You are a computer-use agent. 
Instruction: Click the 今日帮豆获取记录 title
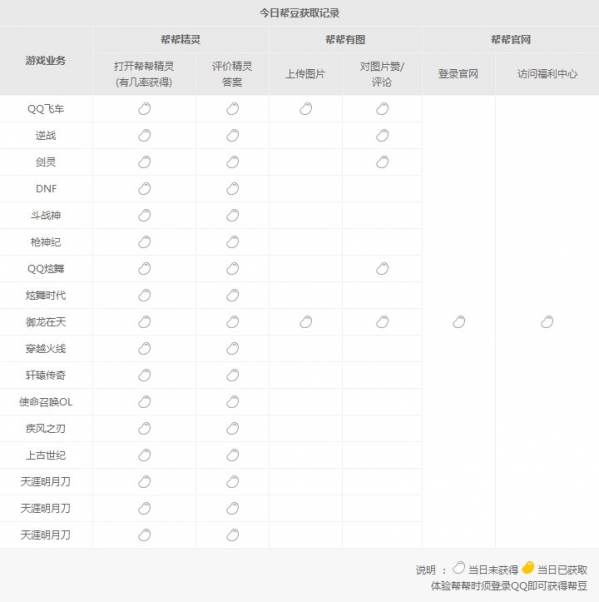(x=300, y=13)
